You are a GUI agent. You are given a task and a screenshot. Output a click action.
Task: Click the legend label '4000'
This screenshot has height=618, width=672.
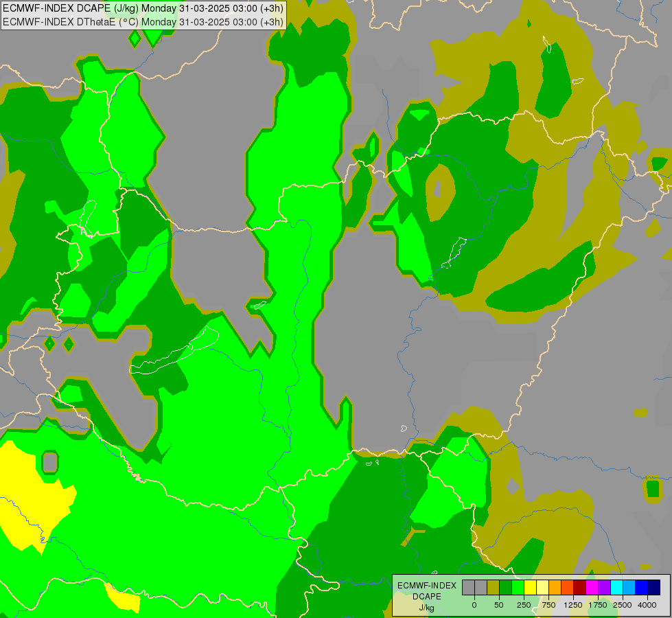pyautogui.click(x=647, y=605)
